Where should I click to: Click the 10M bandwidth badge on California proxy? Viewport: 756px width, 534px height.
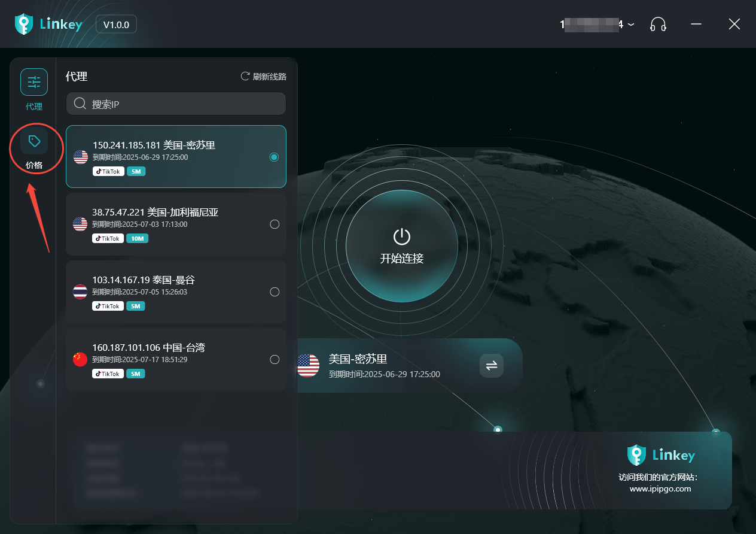point(138,238)
